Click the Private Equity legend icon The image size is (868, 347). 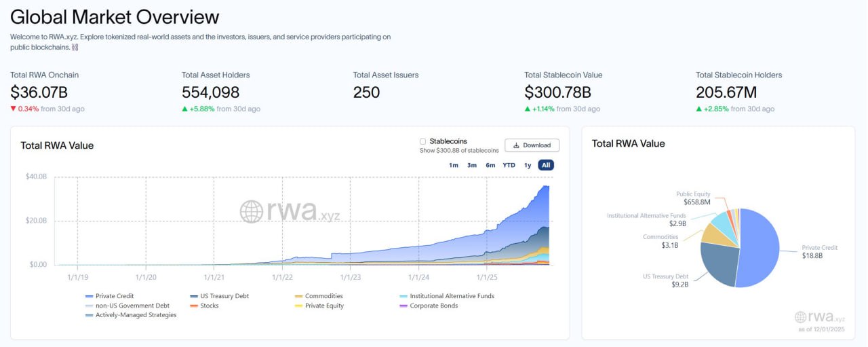(299, 306)
